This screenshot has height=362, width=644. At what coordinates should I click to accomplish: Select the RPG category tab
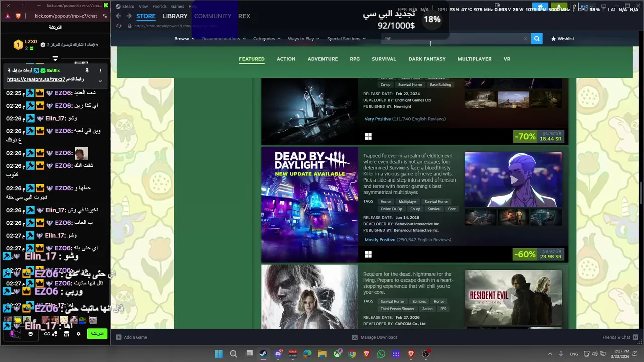355,59
